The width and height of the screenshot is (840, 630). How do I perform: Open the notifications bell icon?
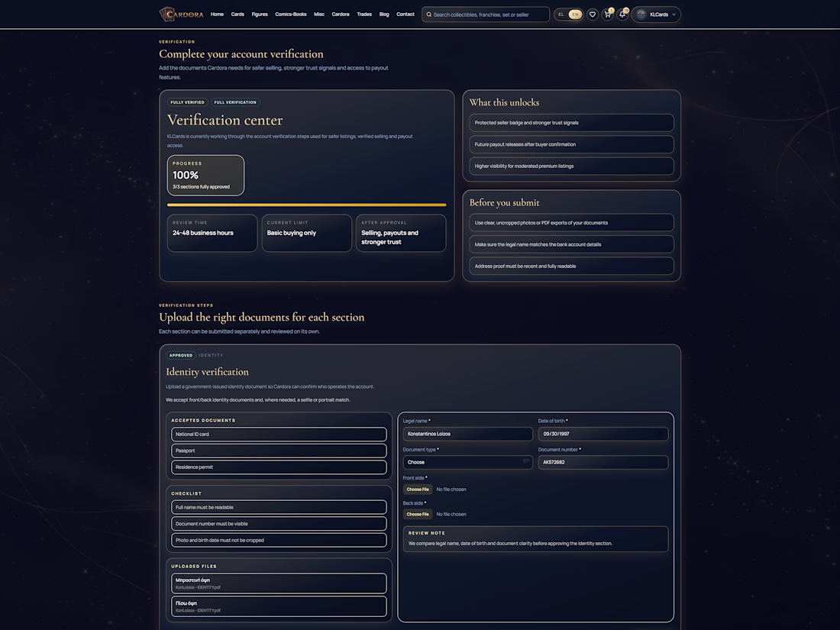click(622, 15)
